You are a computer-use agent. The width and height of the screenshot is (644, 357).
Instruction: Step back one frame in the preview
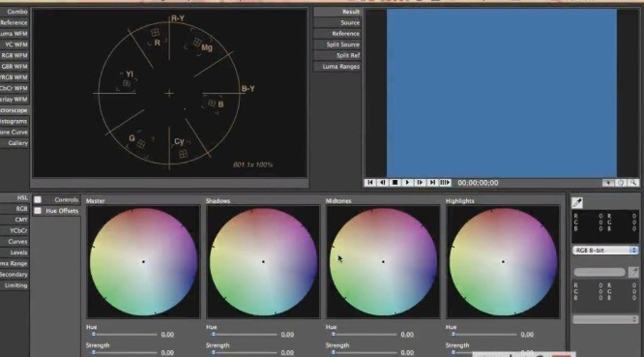(x=382, y=183)
